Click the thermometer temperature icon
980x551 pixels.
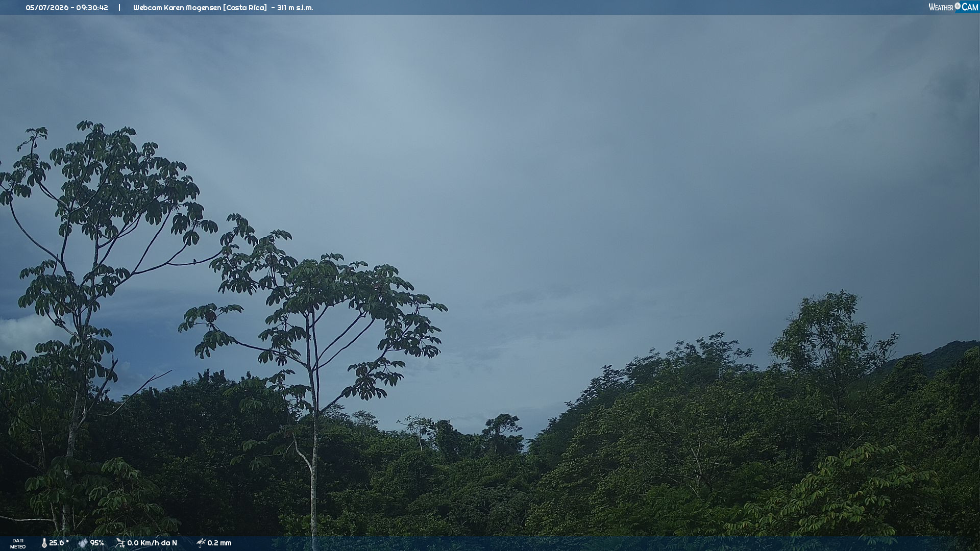[x=44, y=543]
